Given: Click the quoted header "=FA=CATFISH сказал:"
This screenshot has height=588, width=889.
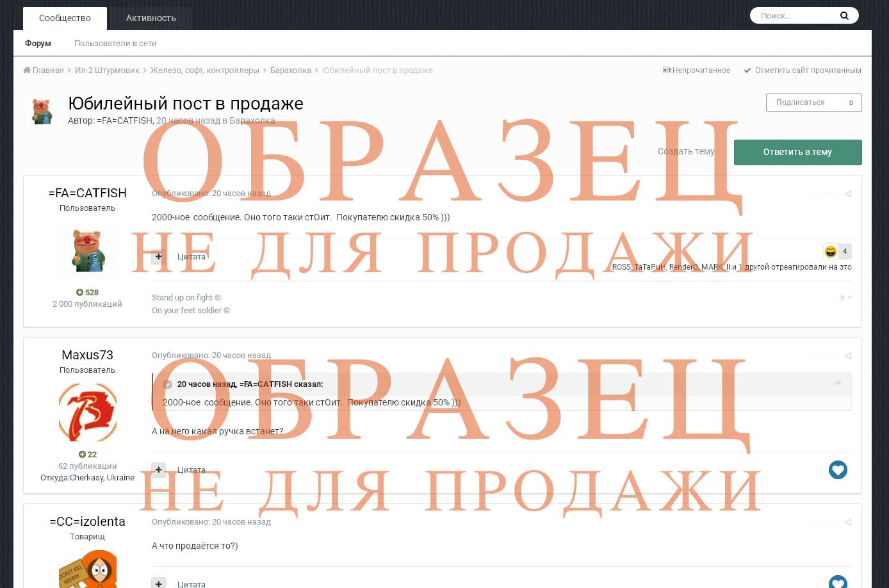Looking at the screenshot, I should pyautogui.click(x=281, y=384).
